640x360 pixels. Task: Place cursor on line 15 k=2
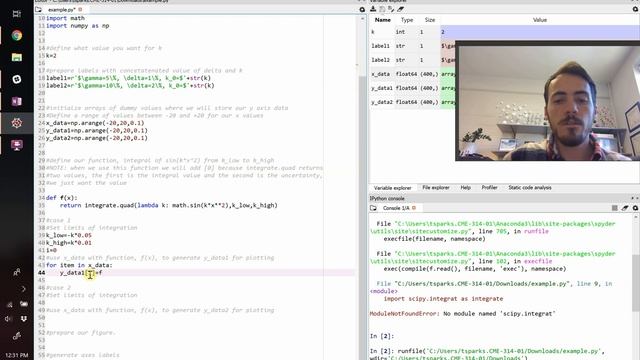[51, 56]
